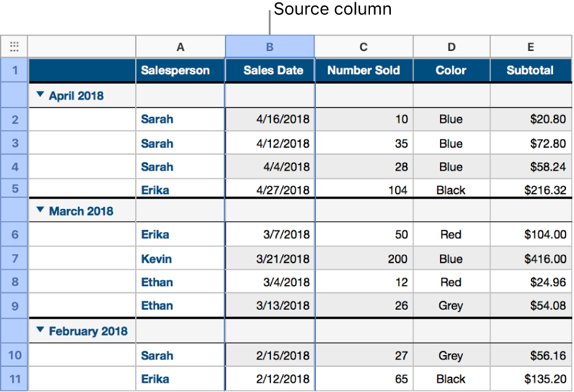Select the Color header cell

[x=451, y=70]
